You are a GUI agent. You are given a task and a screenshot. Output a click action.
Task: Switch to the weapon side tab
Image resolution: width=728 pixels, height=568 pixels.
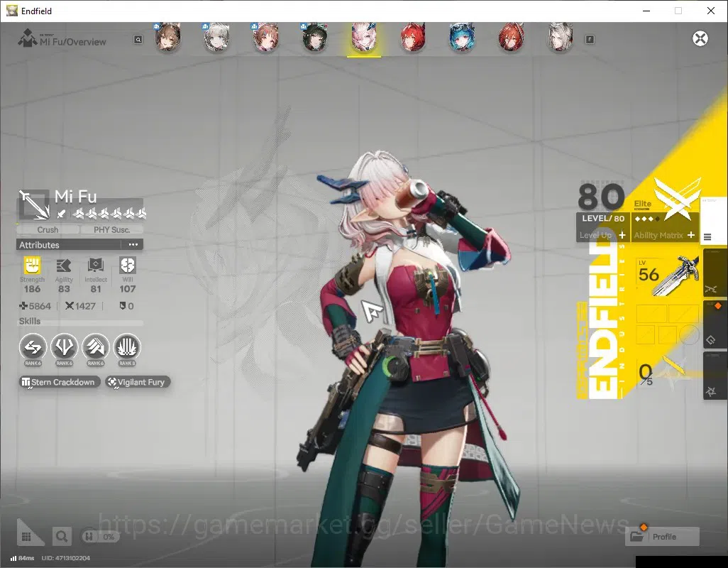[715, 273]
